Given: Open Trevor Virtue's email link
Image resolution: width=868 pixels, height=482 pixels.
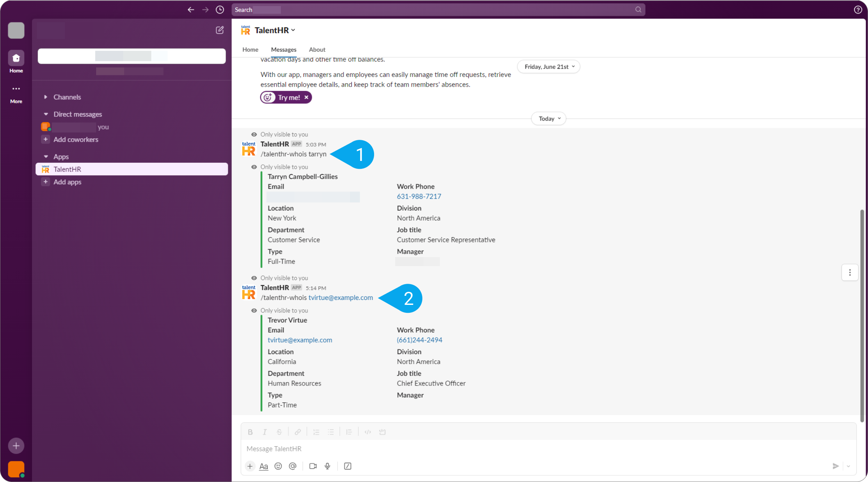Looking at the screenshot, I should [300, 340].
